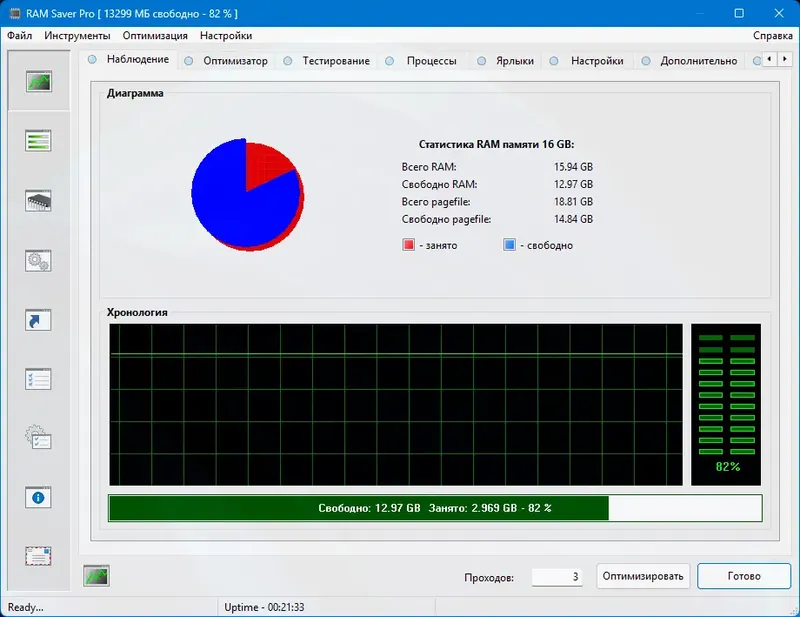
Task: Select the Дополнительно tab
Action: pyautogui.click(x=697, y=60)
